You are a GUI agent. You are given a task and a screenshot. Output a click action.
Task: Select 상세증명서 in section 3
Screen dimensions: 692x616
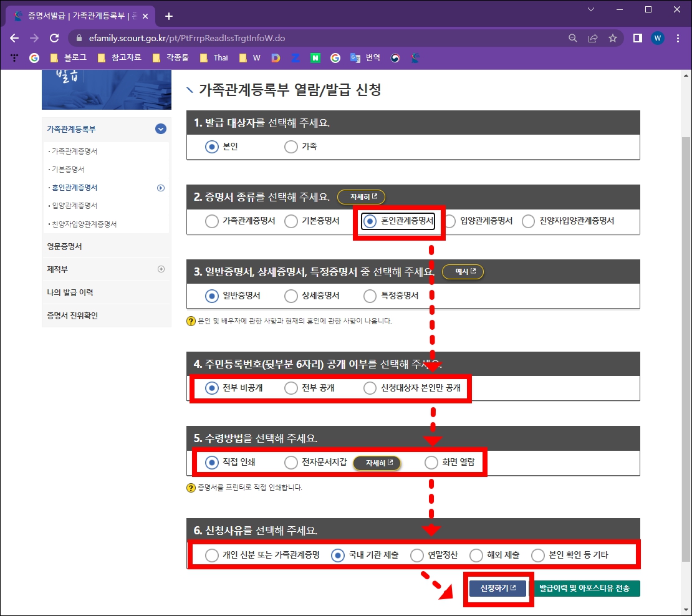[291, 296]
